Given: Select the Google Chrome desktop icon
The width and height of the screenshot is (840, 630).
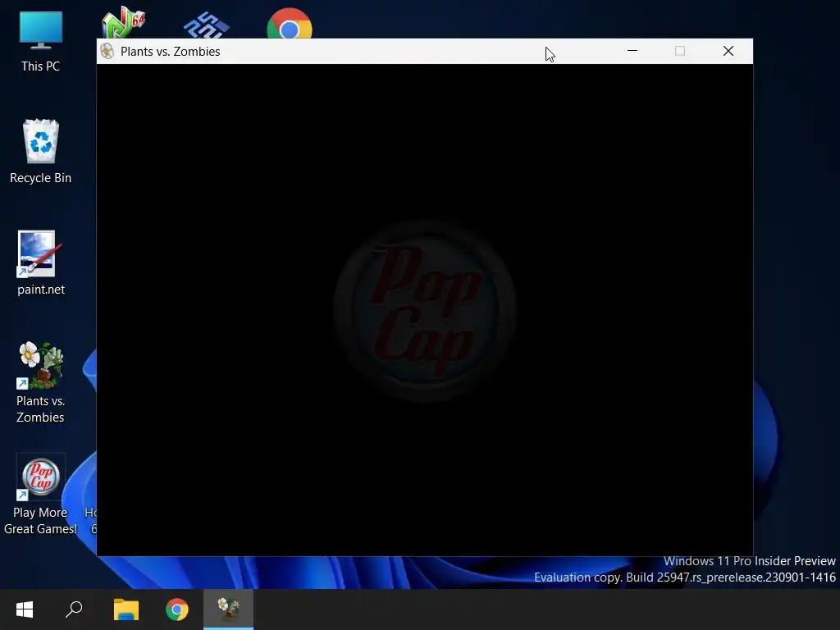Looking at the screenshot, I should coord(290,24).
